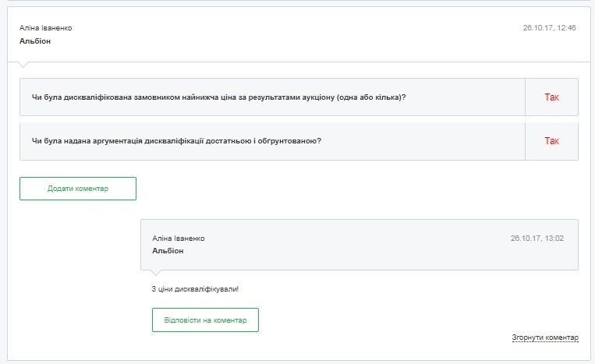
Task: Click comment author 'Аліна Іваненко' in reply
Action: click(178, 239)
